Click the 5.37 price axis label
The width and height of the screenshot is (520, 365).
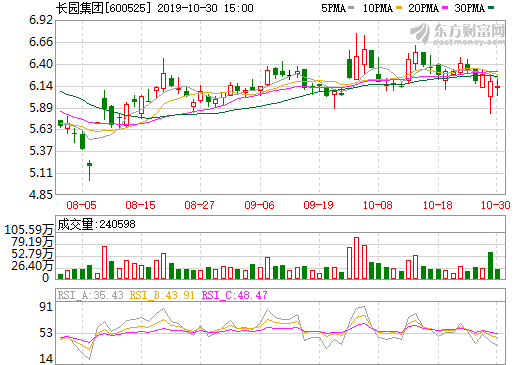coord(41,151)
